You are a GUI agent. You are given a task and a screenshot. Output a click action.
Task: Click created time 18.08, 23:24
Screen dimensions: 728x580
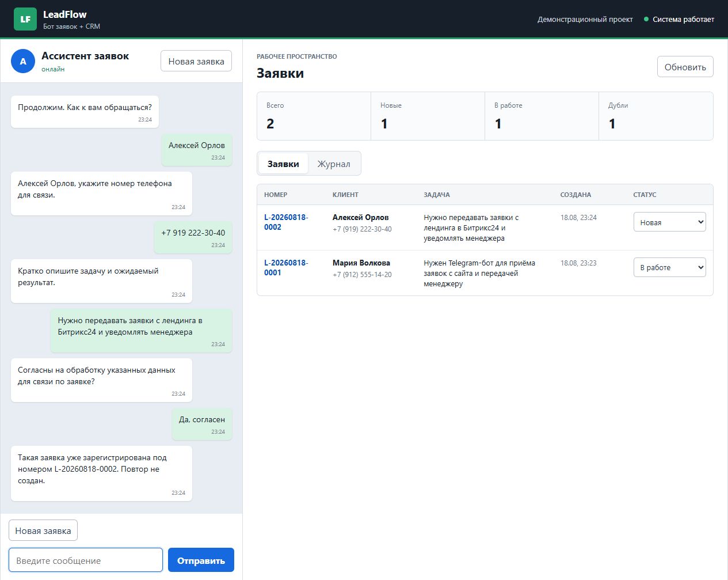[x=578, y=217]
